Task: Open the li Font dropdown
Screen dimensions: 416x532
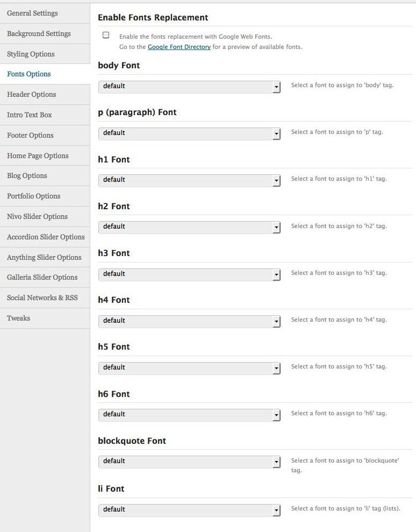Action: tap(189, 510)
